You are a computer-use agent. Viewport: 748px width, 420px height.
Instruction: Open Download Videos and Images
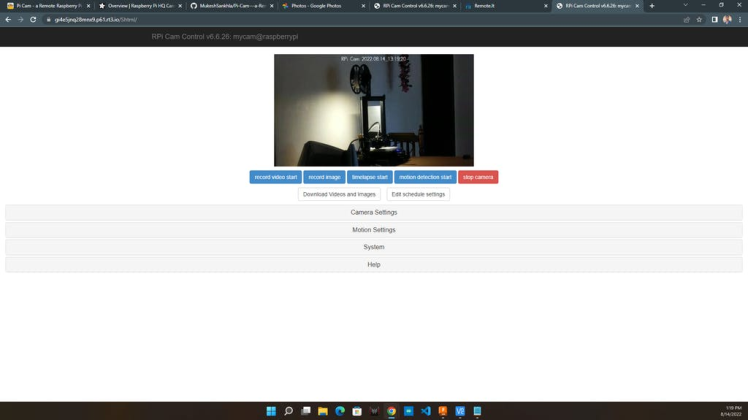(339, 194)
